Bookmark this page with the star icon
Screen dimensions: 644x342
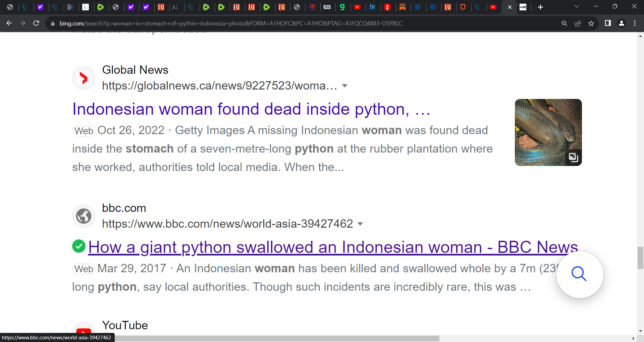(x=591, y=23)
